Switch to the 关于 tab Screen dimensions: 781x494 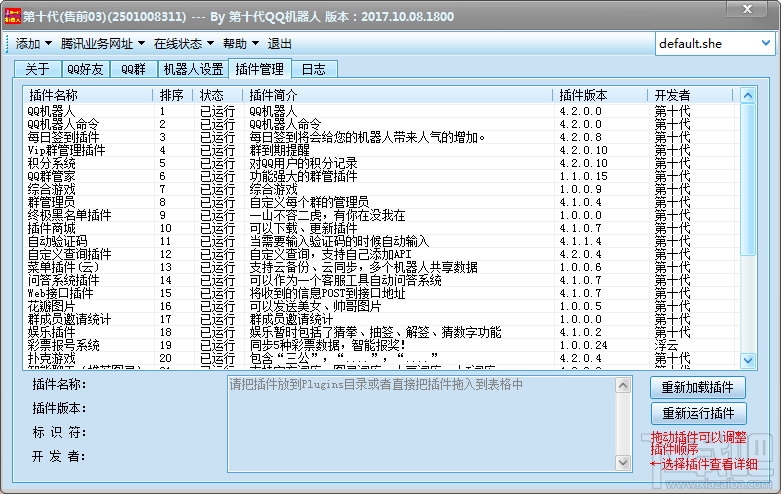[37, 69]
